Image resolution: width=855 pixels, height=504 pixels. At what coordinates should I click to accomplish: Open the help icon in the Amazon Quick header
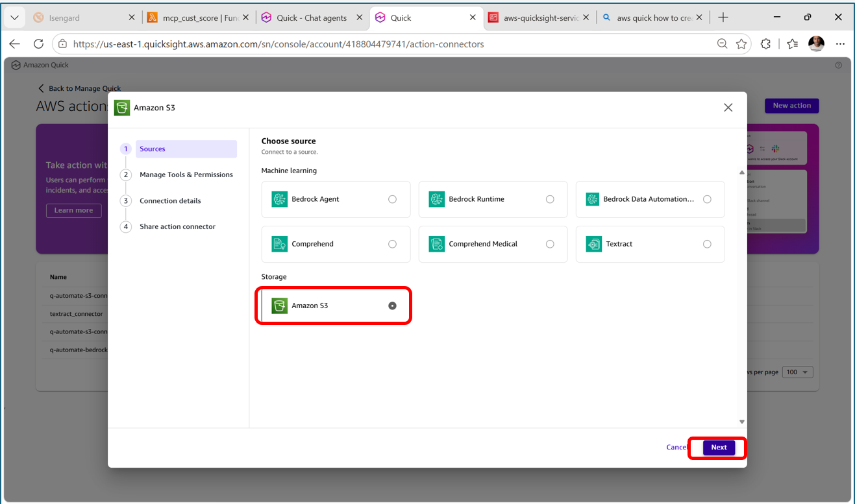point(838,65)
